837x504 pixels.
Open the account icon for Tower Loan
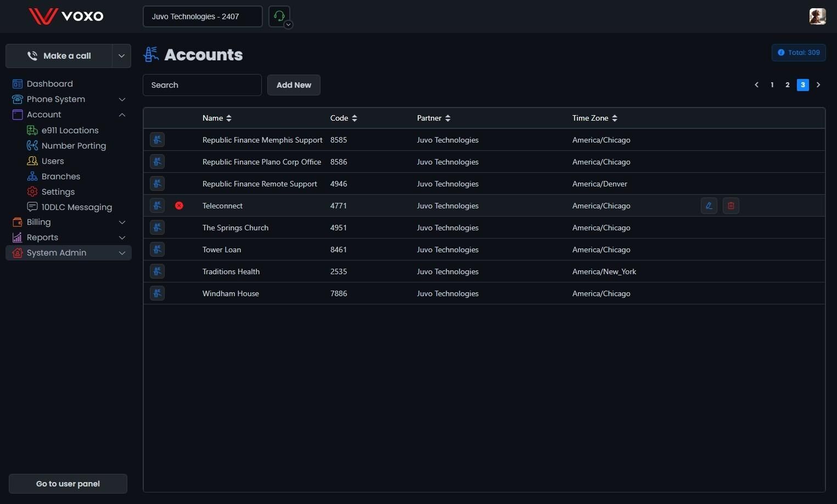pyautogui.click(x=158, y=250)
